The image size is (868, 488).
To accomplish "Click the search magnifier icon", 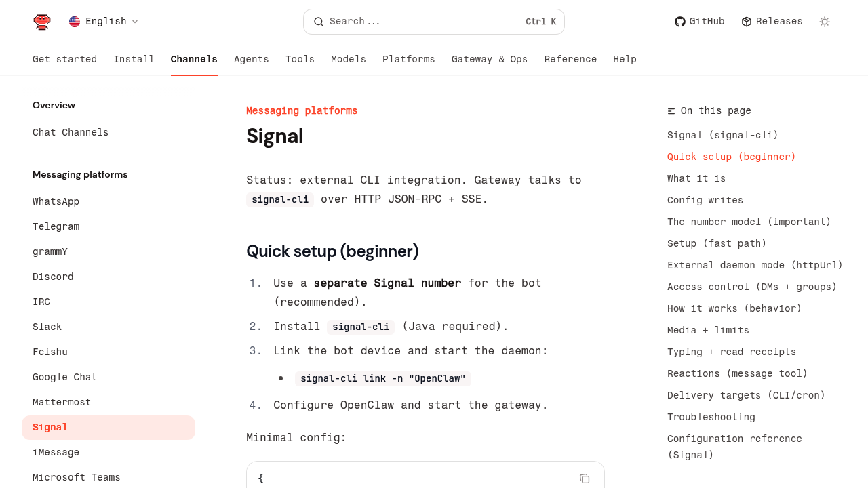I will pyautogui.click(x=319, y=22).
